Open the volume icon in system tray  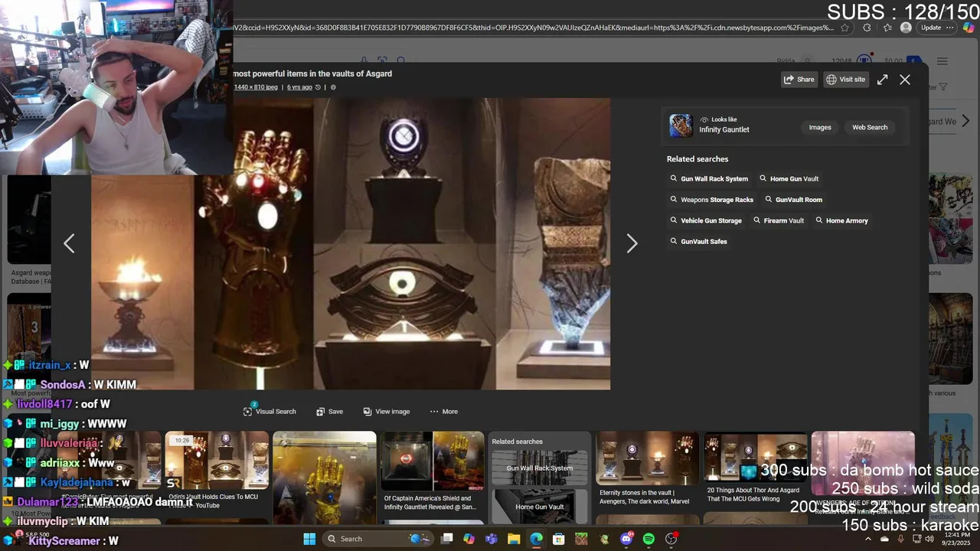(x=929, y=539)
